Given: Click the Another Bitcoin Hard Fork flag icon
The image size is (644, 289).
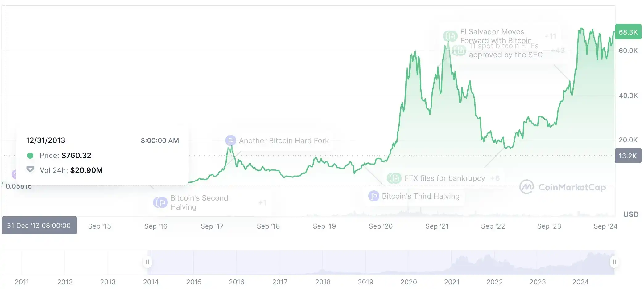Looking at the screenshot, I should click(230, 140).
